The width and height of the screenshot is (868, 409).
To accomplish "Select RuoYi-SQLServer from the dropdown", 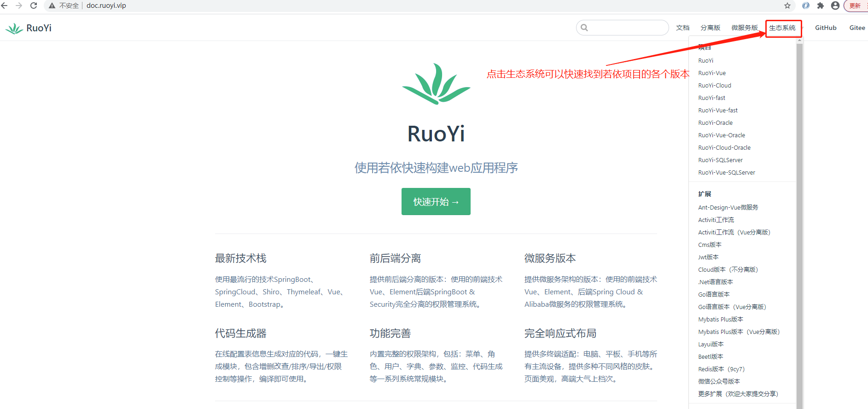I will pyautogui.click(x=720, y=160).
